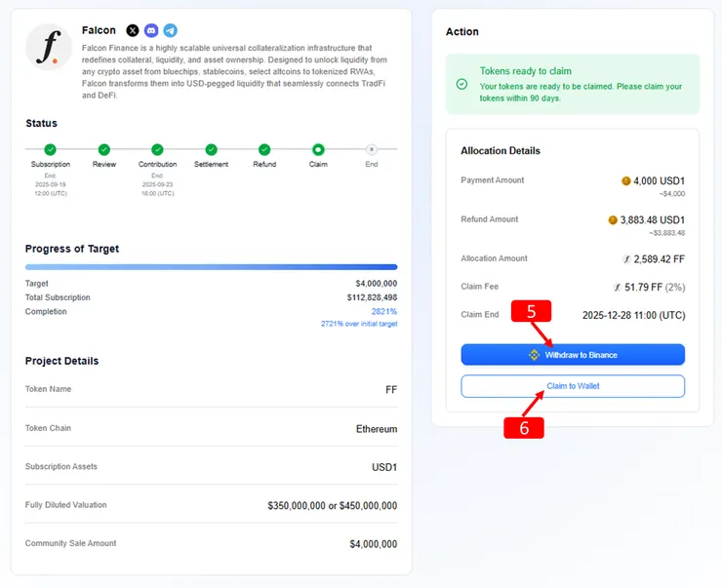
Task: Open Falcon's Discord server icon
Action: [x=151, y=30]
